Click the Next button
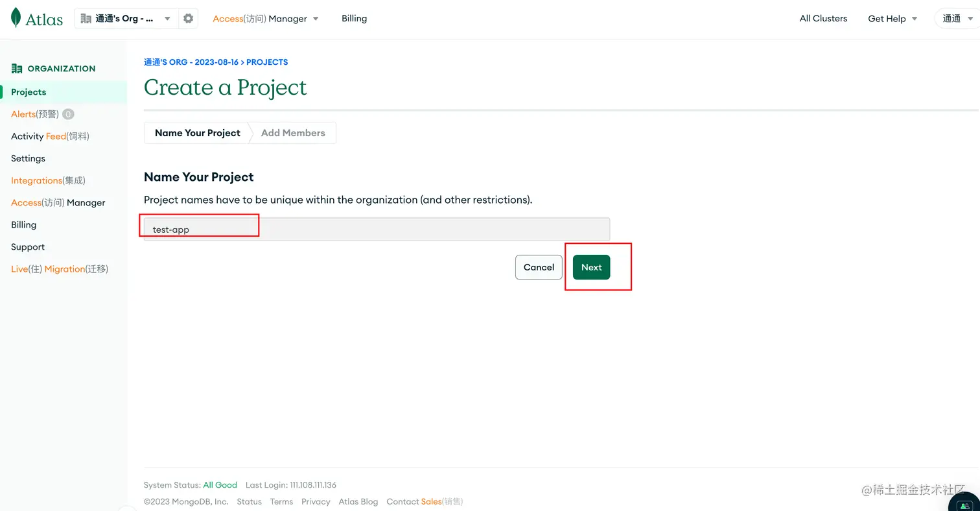Viewport: 980px width, 511px height. pos(591,267)
